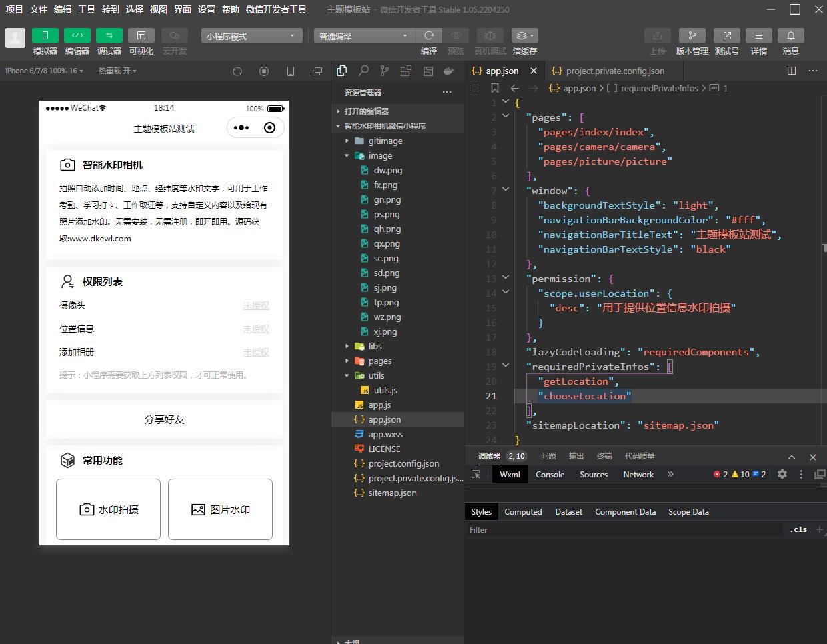The image size is (827, 644).
Task: Click the split editor icon
Action: pos(792,71)
